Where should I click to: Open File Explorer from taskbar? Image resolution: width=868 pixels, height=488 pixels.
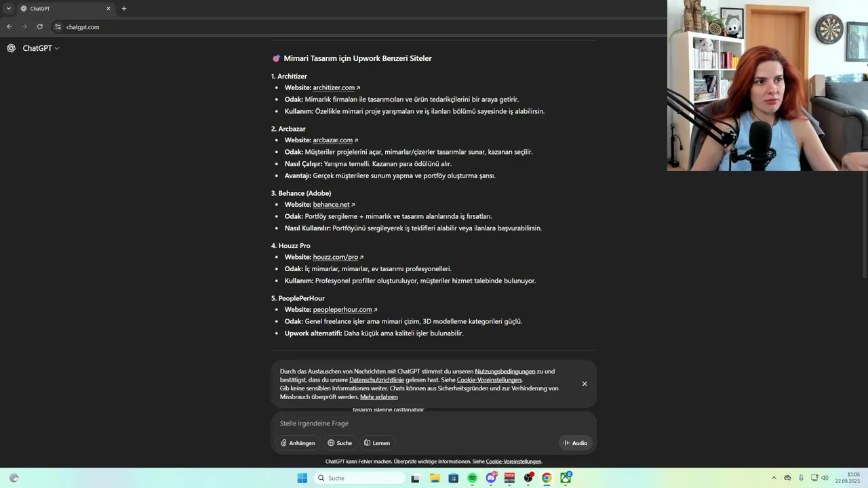point(435,478)
